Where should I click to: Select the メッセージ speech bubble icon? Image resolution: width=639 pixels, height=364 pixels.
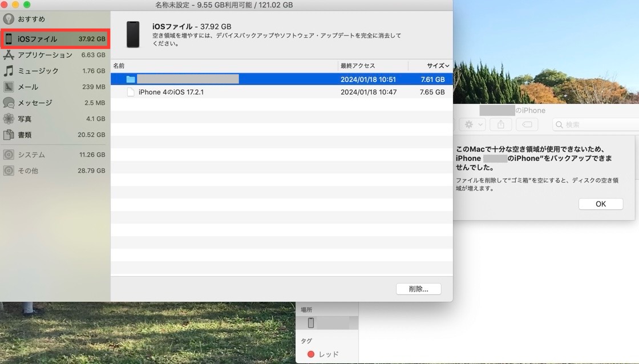click(9, 103)
